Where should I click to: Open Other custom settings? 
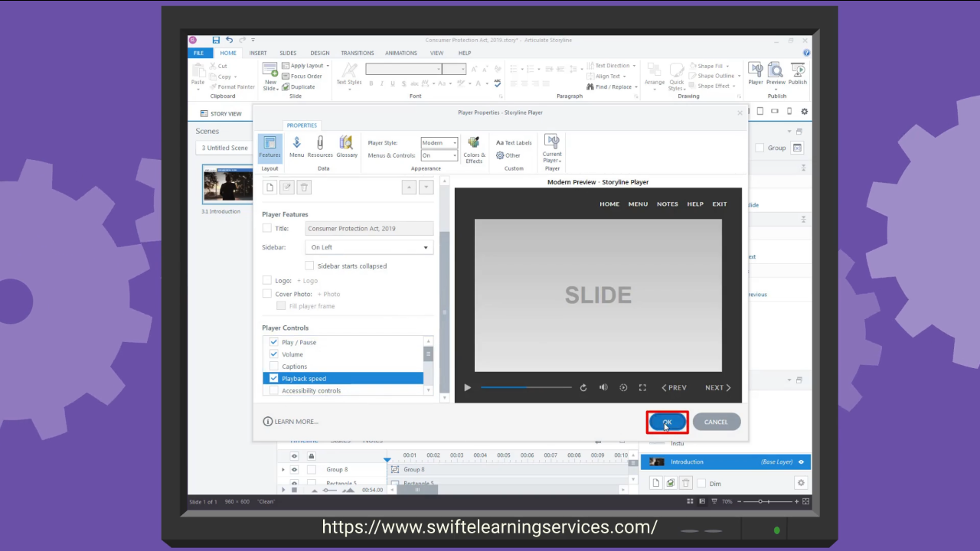[x=508, y=155]
